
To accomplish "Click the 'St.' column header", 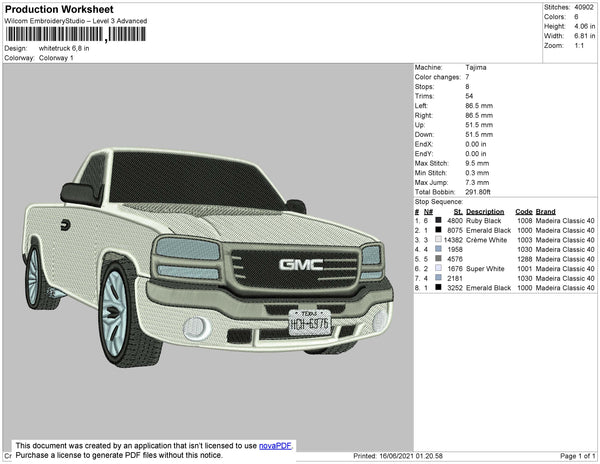I will [458, 212].
